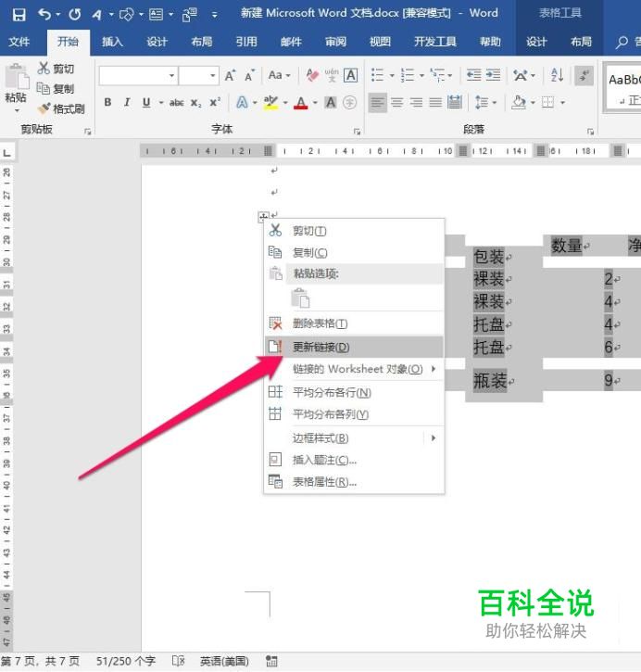Apply character border icon
Screen dimensions: 641x672
pos(351,76)
